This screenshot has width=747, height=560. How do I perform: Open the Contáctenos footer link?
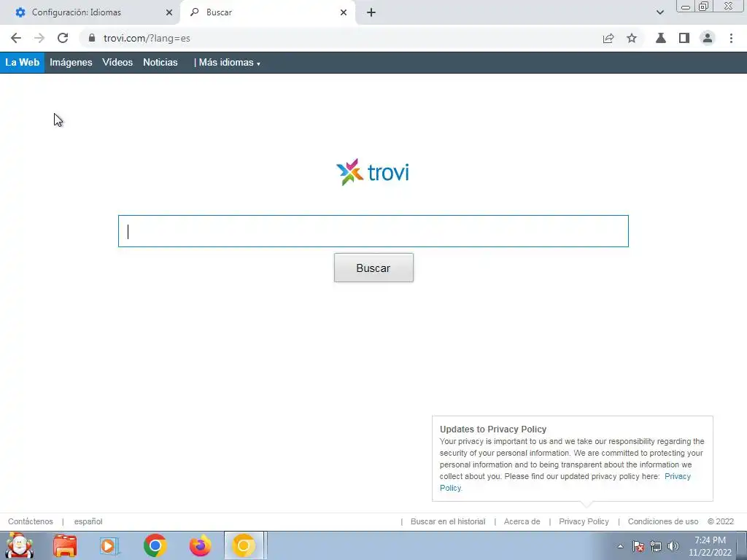pos(31,521)
